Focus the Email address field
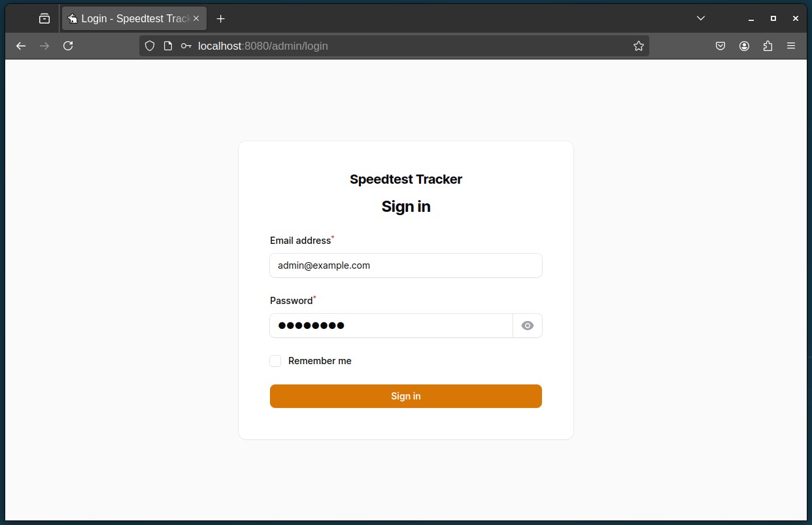 406,265
